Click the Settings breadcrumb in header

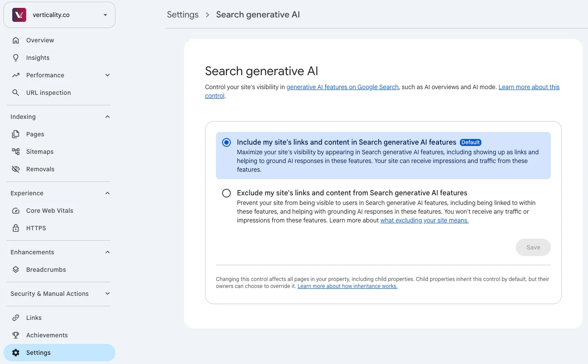point(183,14)
